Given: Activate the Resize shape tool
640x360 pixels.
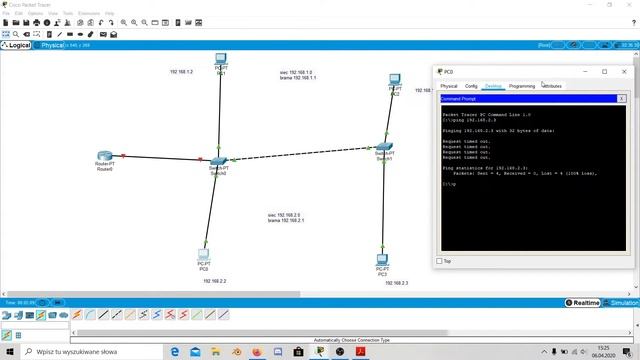Looking at the screenshot, I should 37,34.
